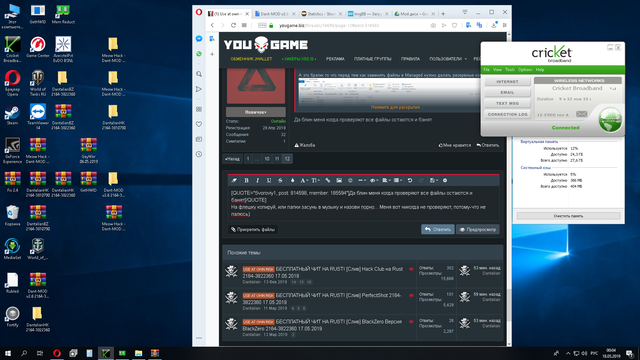Toggle bold formatting in reply editor
The width and height of the screenshot is (640, 360).
pos(246,180)
